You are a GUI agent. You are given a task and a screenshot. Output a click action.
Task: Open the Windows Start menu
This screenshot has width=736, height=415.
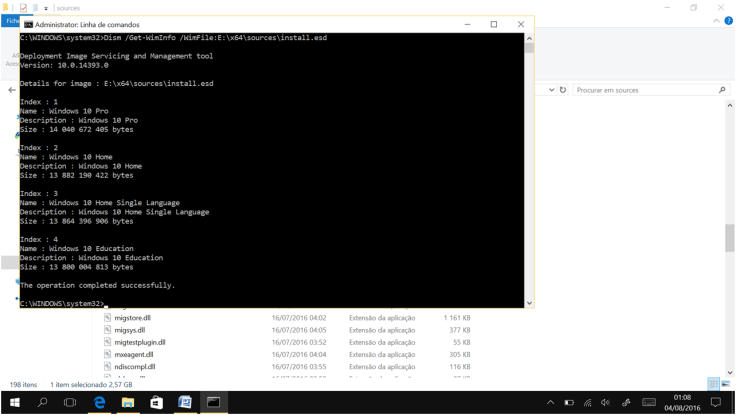(14, 402)
